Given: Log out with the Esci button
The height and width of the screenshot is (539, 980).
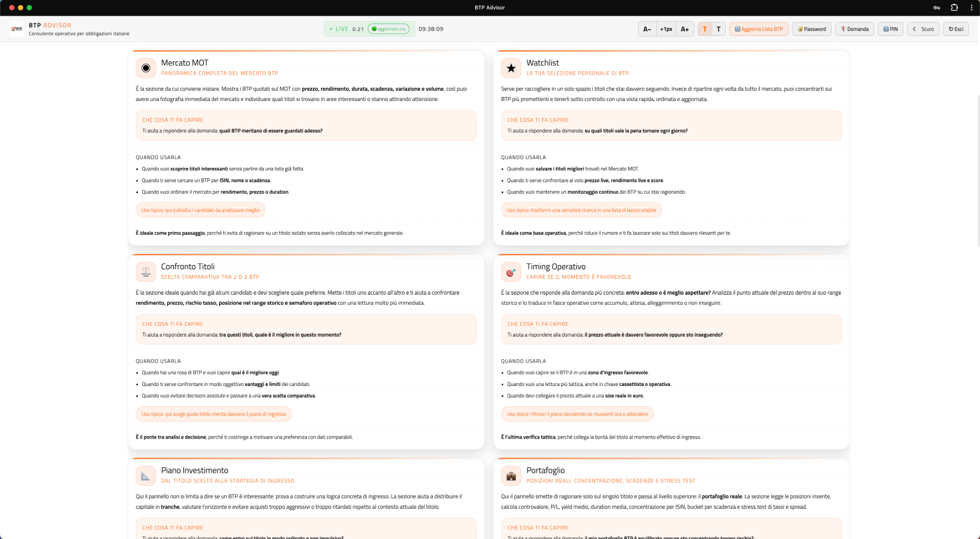Looking at the screenshot, I should (956, 29).
